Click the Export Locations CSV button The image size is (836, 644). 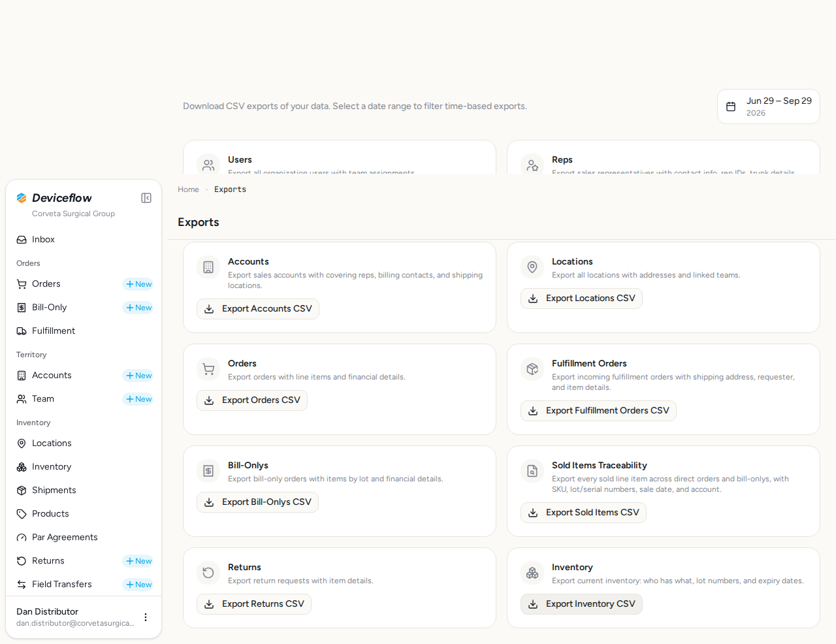pos(581,298)
